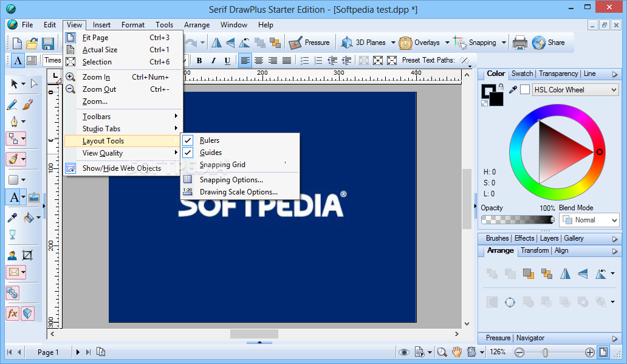Toggle Underline text formatting
This screenshot has height=364, width=627.
click(227, 60)
